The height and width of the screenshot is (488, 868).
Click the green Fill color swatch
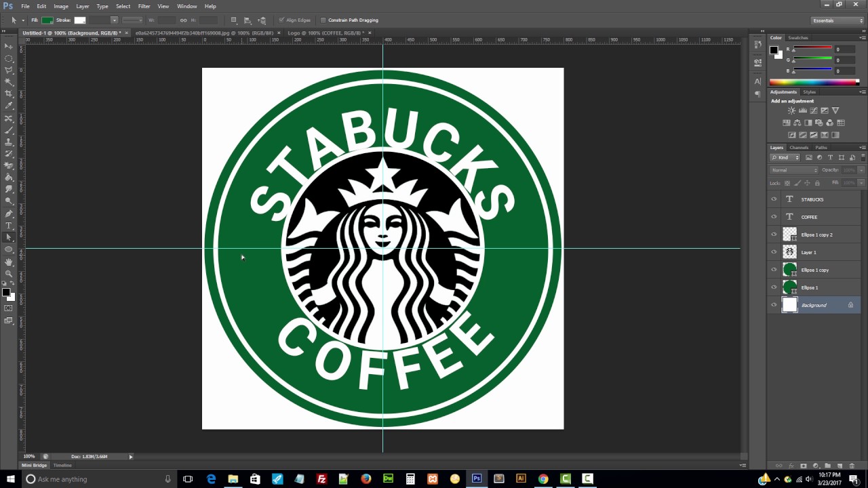pyautogui.click(x=47, y=20)
